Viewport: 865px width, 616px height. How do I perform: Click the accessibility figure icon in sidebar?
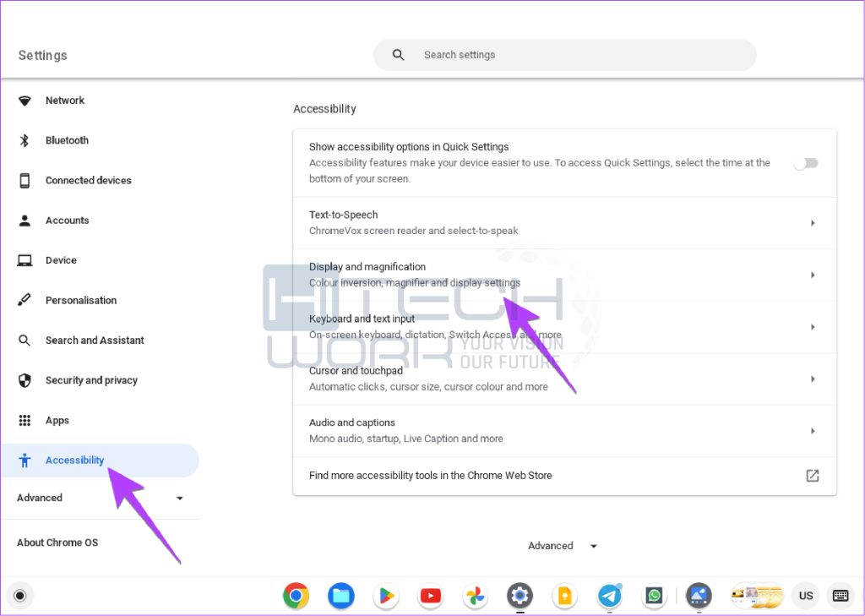point(24,461)
